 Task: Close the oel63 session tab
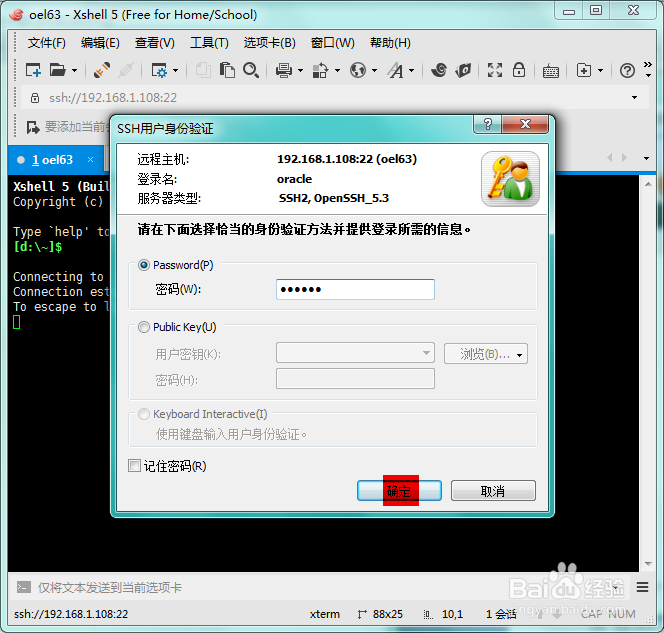click(90, 159)
